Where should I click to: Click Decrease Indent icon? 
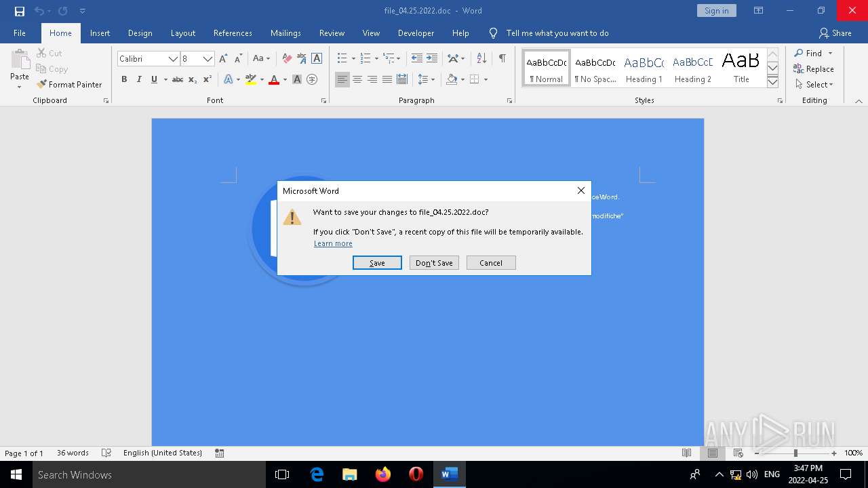417,59
